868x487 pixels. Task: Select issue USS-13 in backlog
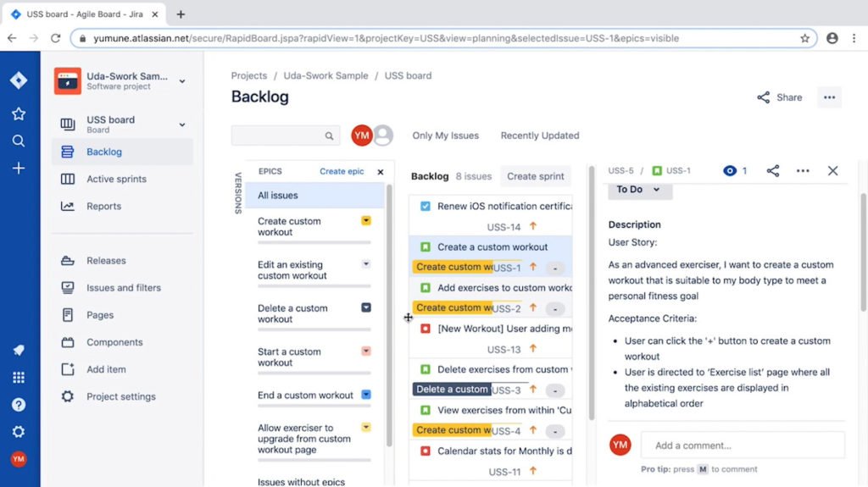tap(491, 338)
